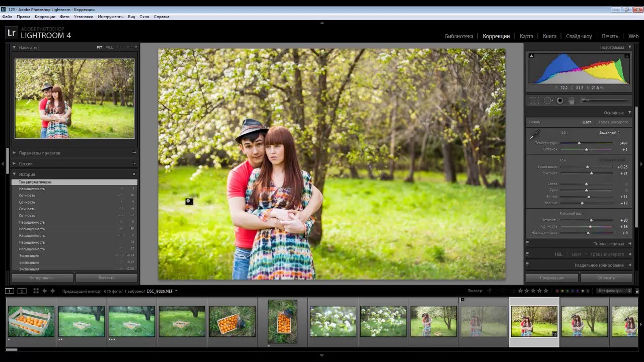Collapse the История panel
The image size is (644, 362).
[x=14, y=174]
